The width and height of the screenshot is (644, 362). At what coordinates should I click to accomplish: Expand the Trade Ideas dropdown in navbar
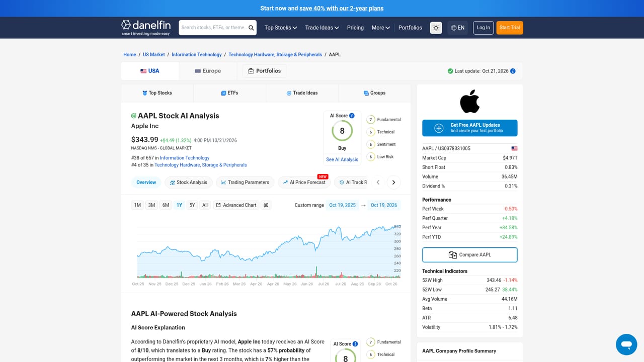click(x=322, y=28)
